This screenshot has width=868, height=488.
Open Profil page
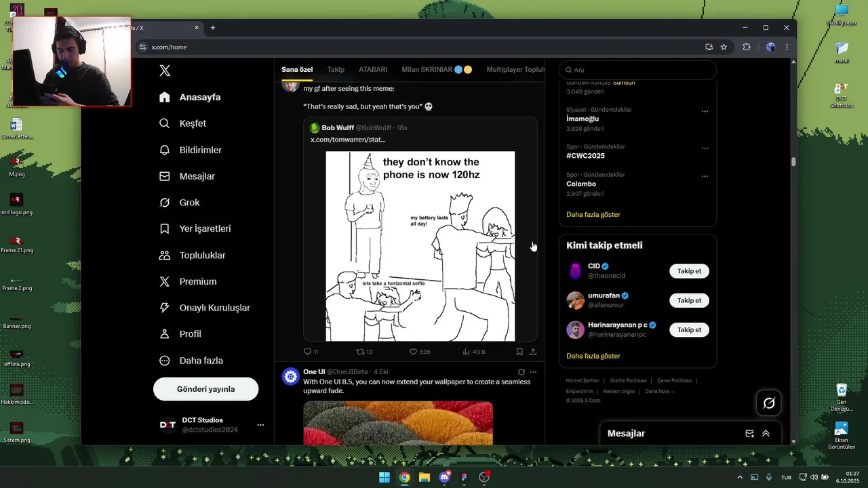click(x=180, y=334)
